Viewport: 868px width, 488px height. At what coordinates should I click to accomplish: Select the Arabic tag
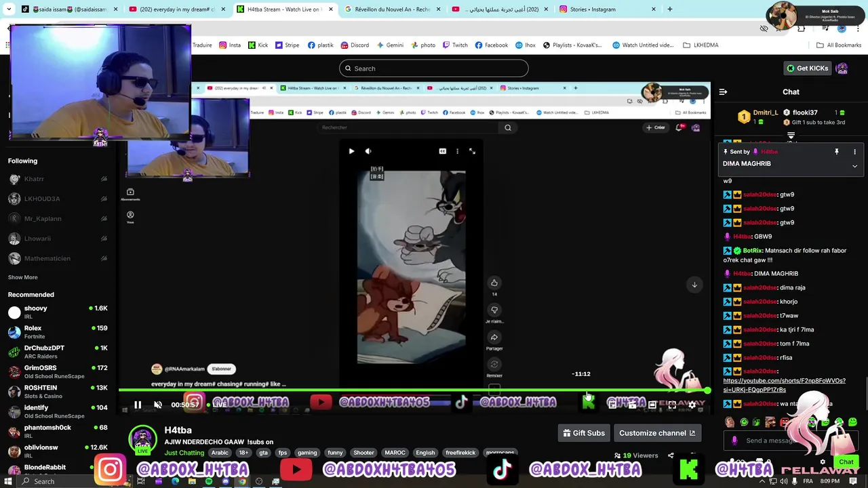click(220, 453)
